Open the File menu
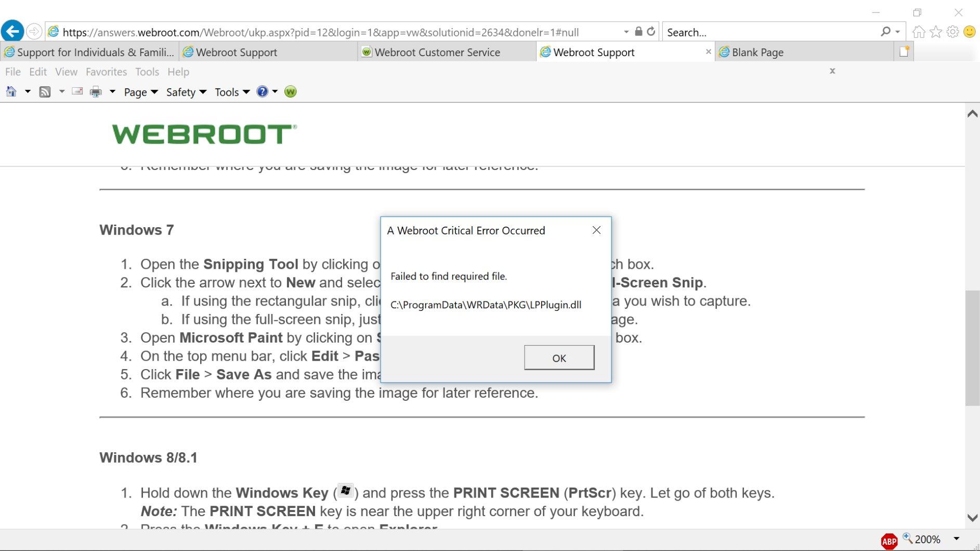Image resolution: width=980 pixels, height=551 pixels. coord(13,72)
